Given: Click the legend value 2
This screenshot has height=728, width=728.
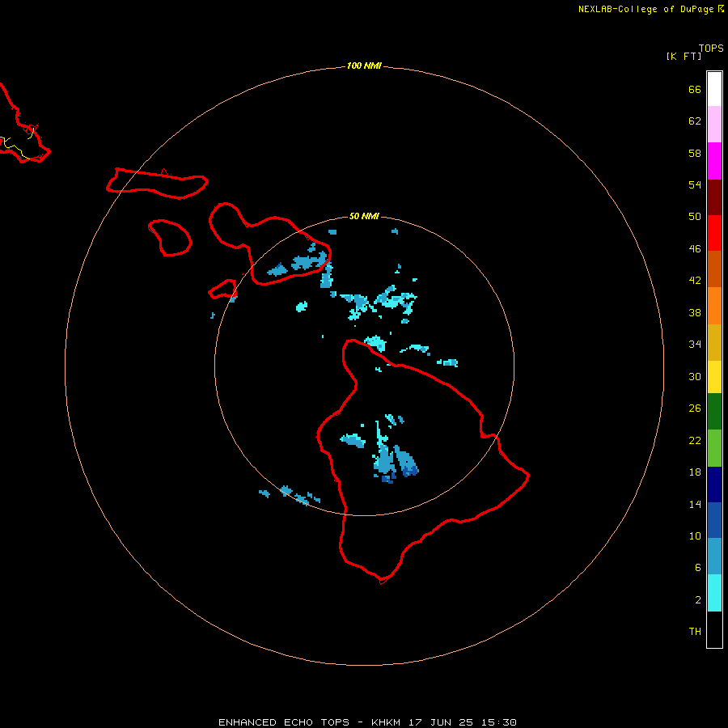Looking at the screenshot, I should coord(697,600).
